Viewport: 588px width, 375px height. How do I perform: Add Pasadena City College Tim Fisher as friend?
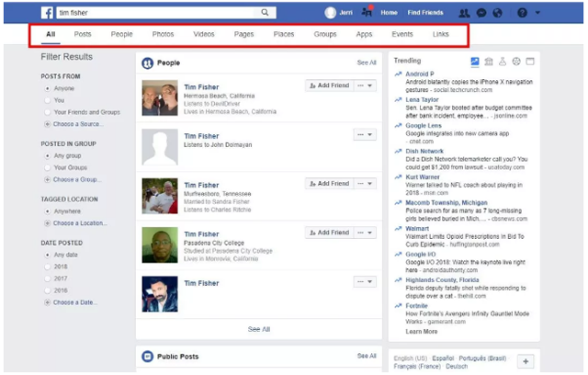[328, 233]
